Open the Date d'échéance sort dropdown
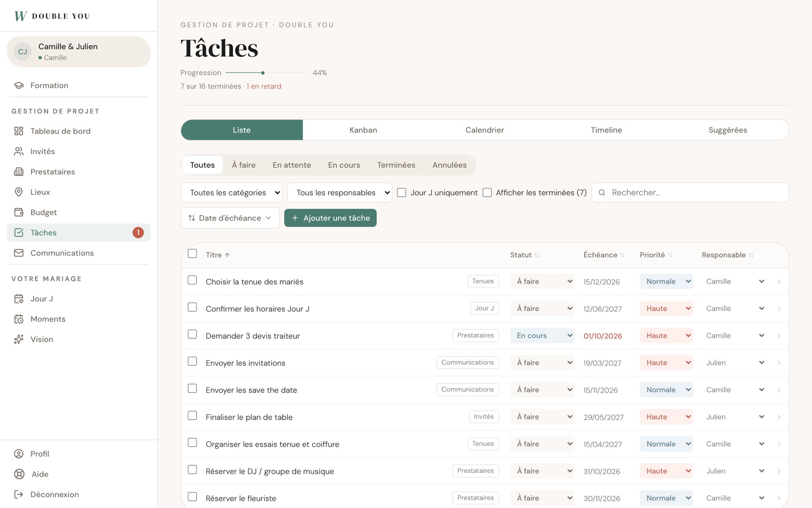The image size is (812, 508). coord(230,218)
